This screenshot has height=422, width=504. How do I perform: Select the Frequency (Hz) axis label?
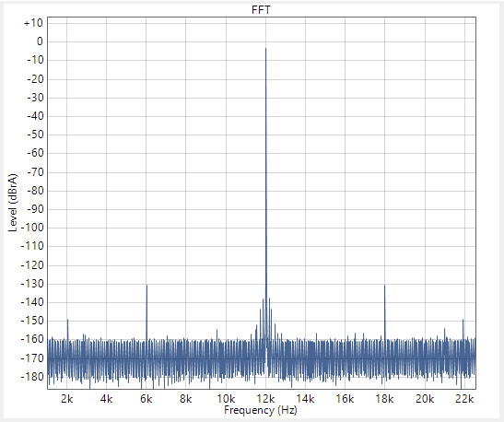(x=261, y=410)
